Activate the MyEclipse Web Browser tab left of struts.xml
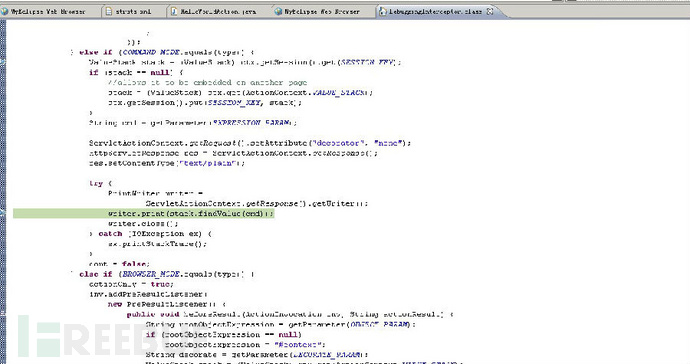Screen dimensions: 690x364 (x=48, y=11)
